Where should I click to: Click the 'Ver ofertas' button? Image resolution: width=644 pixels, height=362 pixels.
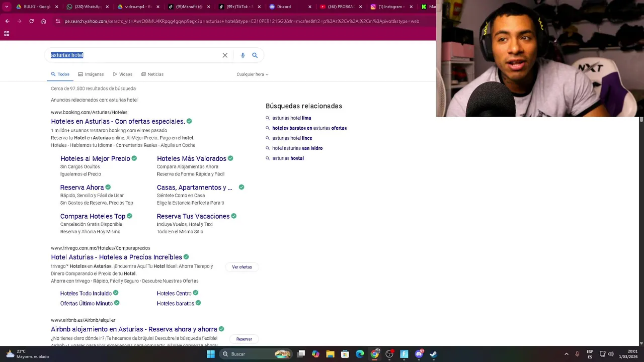pyautogui.click(x=242, y=267)
